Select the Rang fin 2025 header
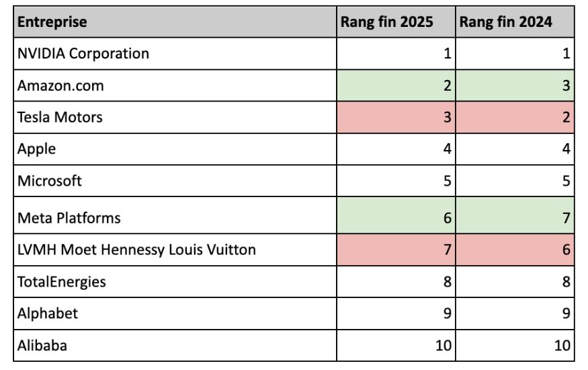 (395, 22)
